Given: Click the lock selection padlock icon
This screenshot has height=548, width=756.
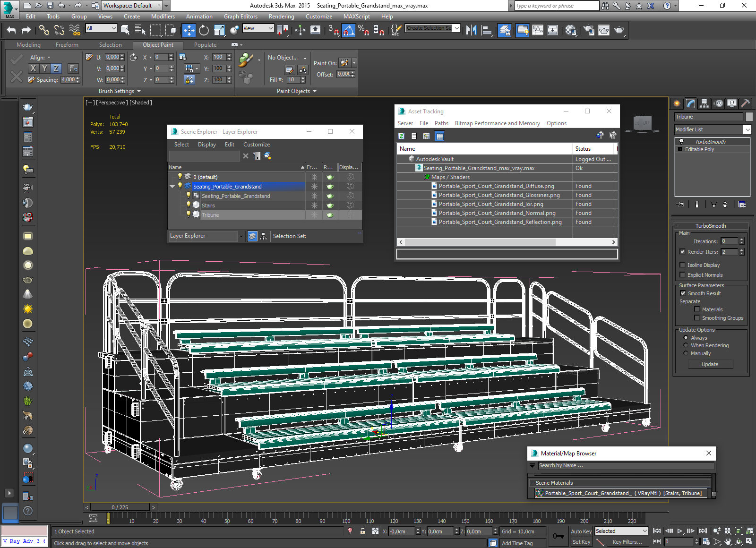Looking at the screenshot, I should (362, 531).
